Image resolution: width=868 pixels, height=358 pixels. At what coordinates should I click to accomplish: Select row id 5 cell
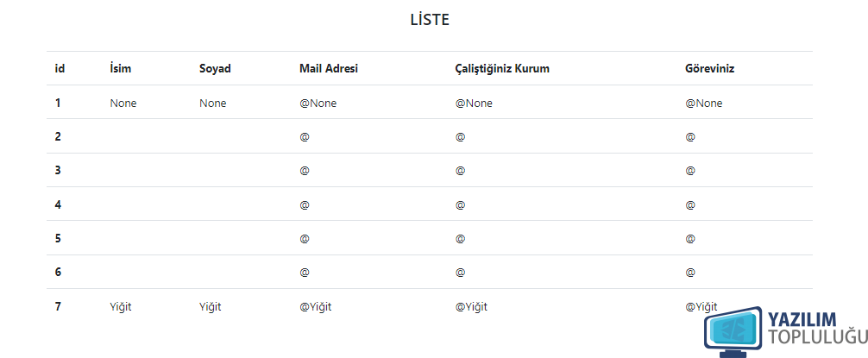coord(58,238)
